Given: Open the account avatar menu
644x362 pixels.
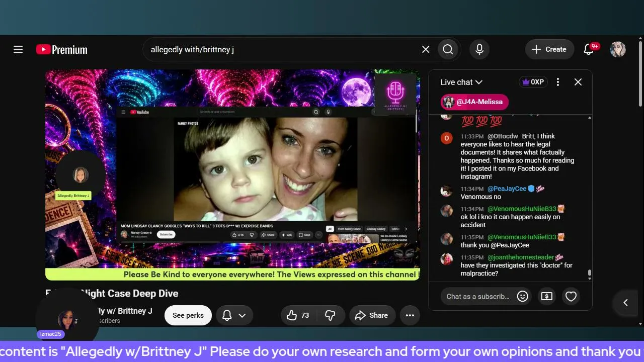Looking at the screenshot, I should 618,49.
